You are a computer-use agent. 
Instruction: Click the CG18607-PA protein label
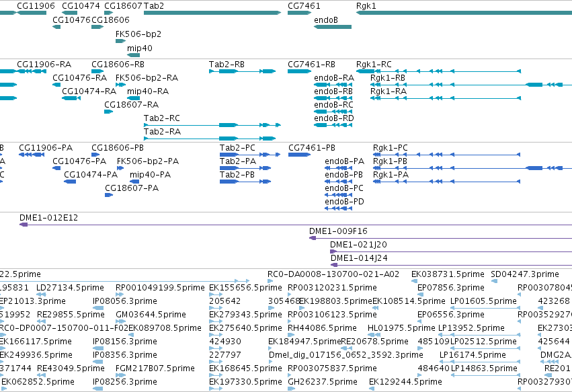tap(132, 188)
